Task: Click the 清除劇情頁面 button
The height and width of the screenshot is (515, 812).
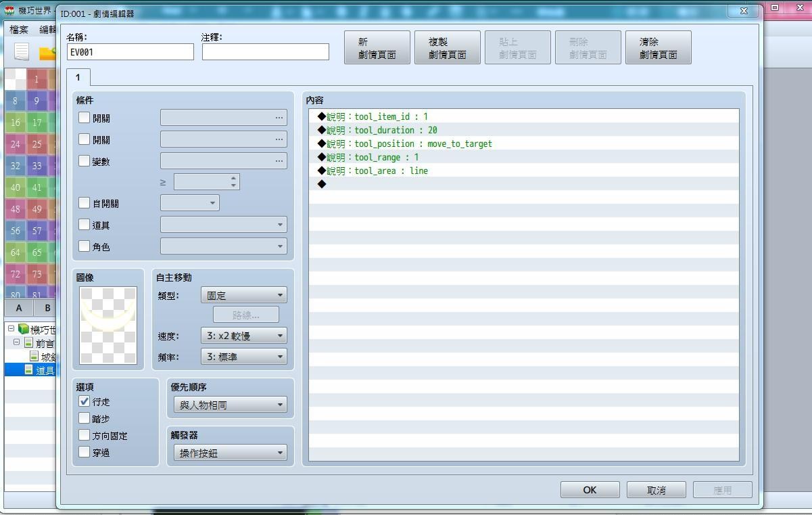Action: 659,47
